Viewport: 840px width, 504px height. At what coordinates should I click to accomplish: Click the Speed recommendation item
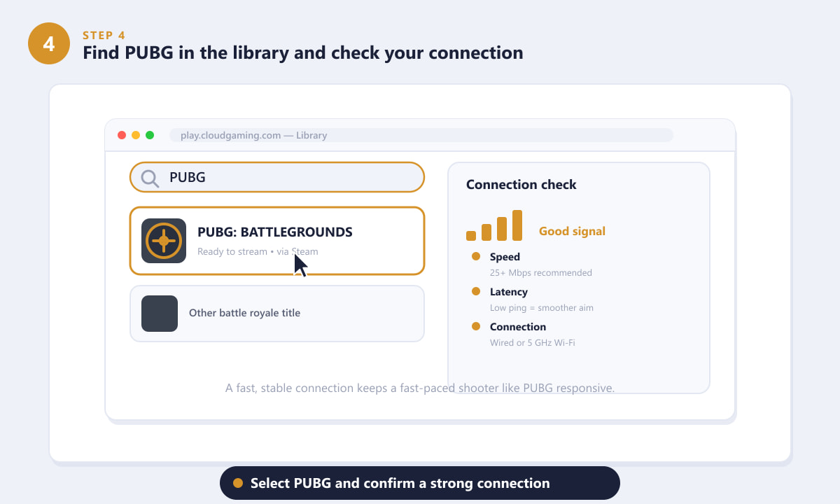(539, 264)
